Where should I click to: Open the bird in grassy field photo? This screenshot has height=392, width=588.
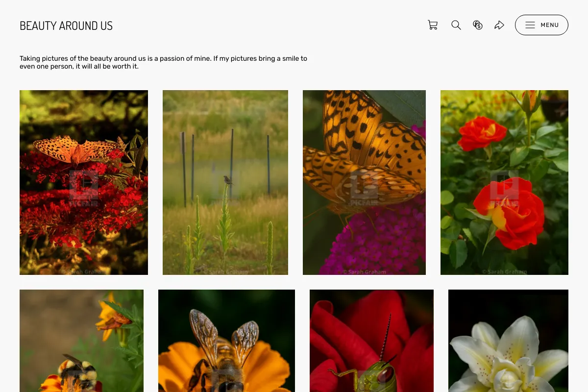pyautogui.click(x=225, y=182)
